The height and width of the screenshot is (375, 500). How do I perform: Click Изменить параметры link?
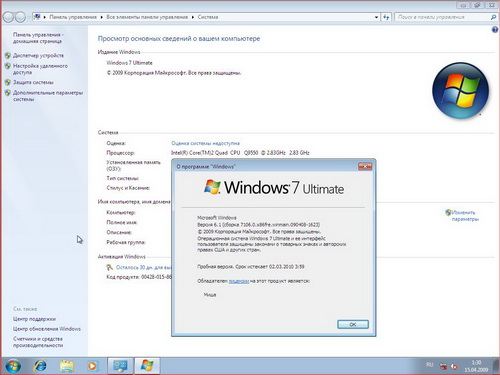coord(465,216)
